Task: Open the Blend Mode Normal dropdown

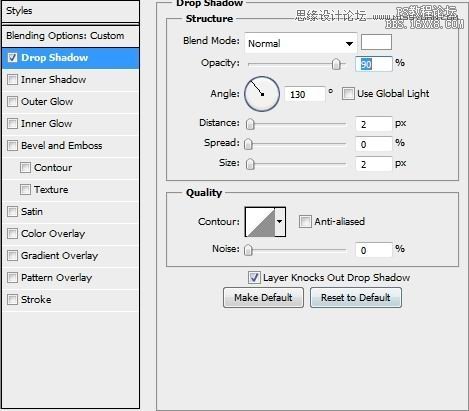Action: (301, 43)
